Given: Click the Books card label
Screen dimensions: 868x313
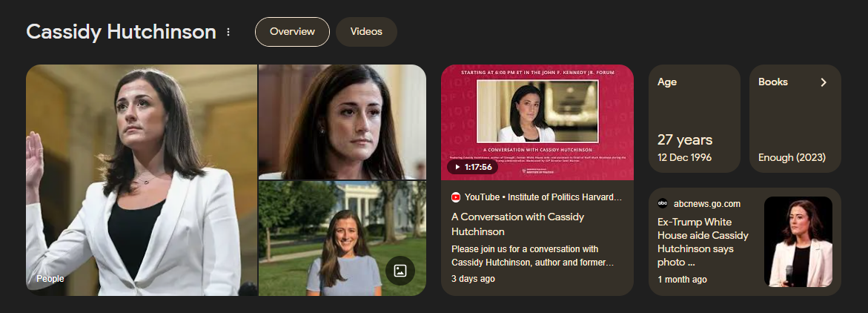Looking at the screenshot, I should pyautogui.click(x=773, y=82).
